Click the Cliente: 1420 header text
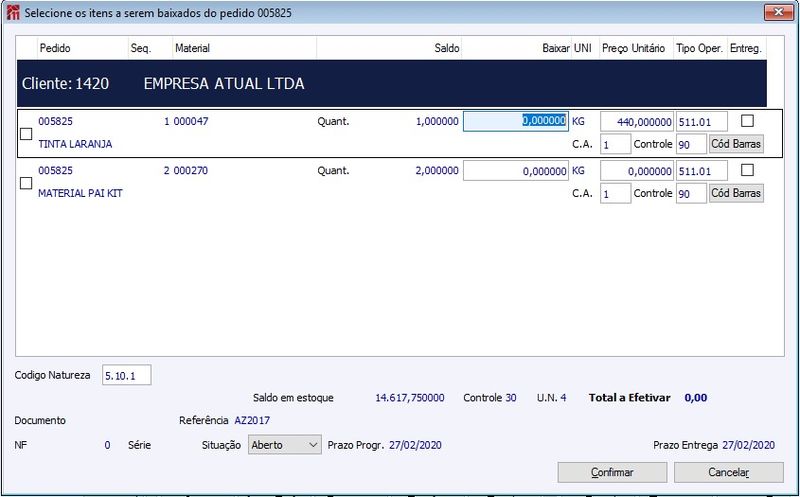Image resolution: width=800 pixels, height=497 pixels. coord(65,84)
